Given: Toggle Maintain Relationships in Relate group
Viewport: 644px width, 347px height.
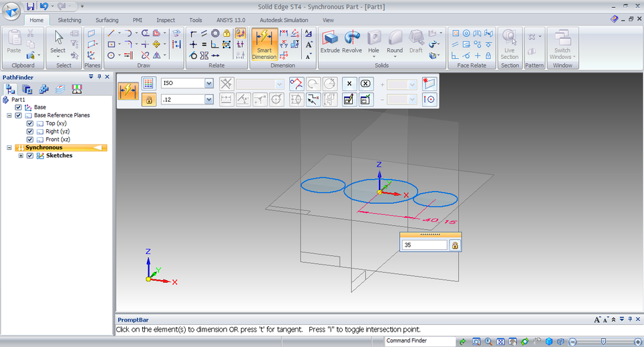Looking at the screenshot, I should tap(240, 33).
